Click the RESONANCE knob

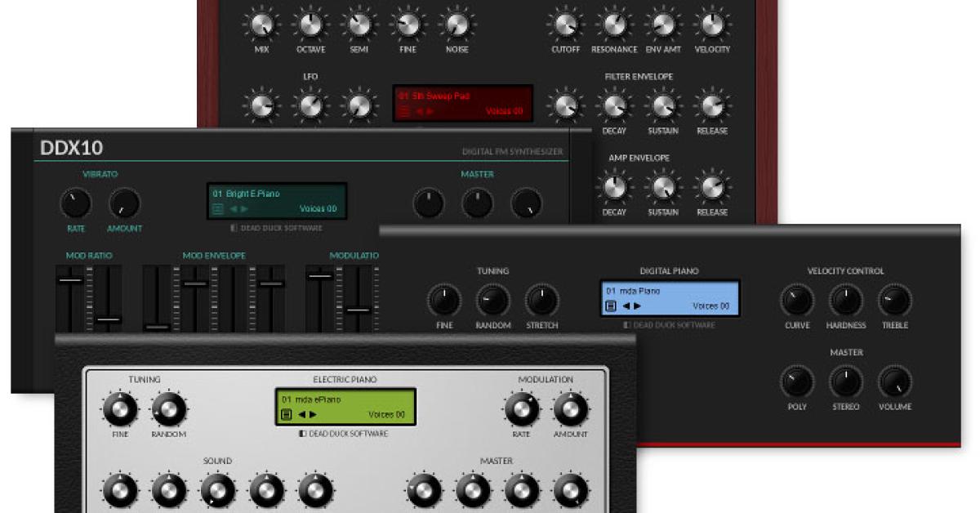pyautogui.click(x=614, y=25)
